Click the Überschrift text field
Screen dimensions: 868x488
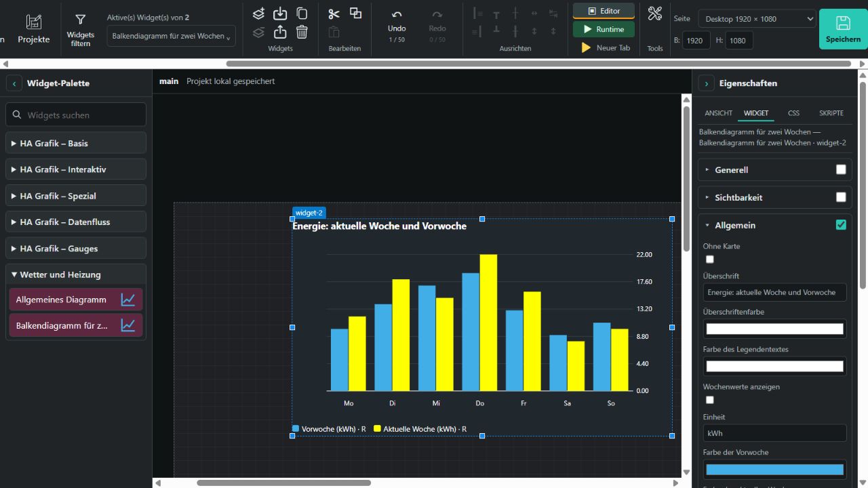point(774,292)
